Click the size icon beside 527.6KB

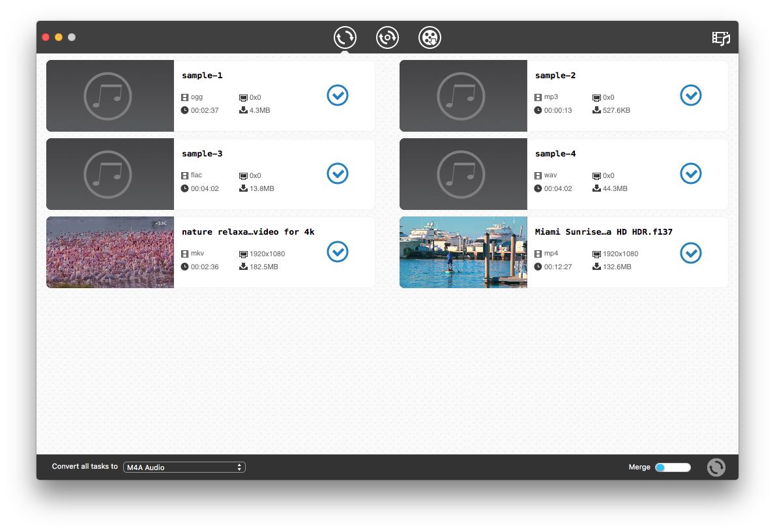596,110
